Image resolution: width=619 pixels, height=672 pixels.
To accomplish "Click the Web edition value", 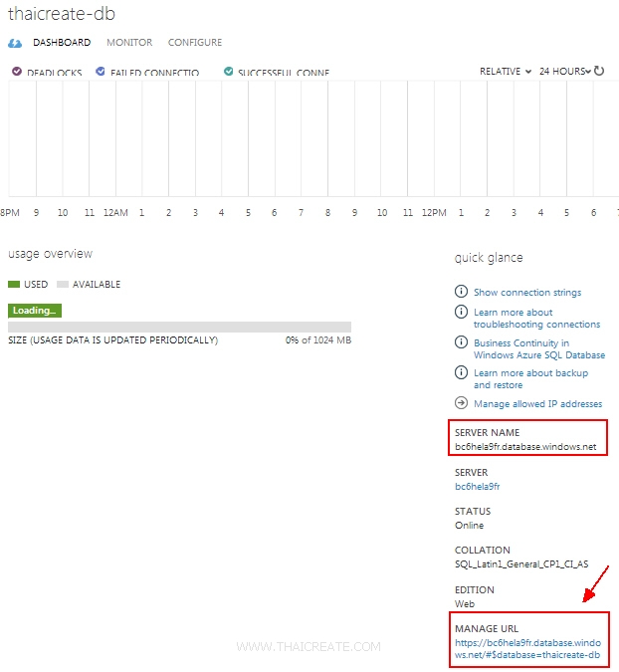I will pyautogui.click(x=465, y=604).
